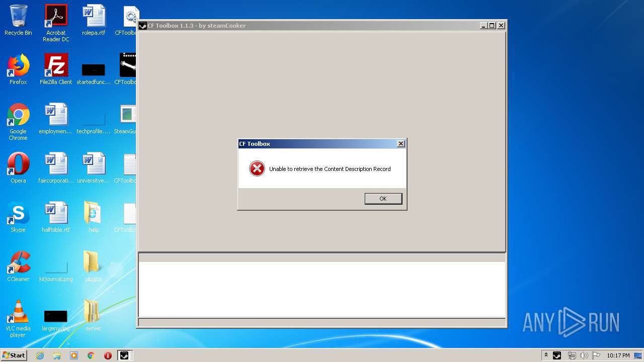Click OK in the CF Toolbox error dialog

point(383,199)
